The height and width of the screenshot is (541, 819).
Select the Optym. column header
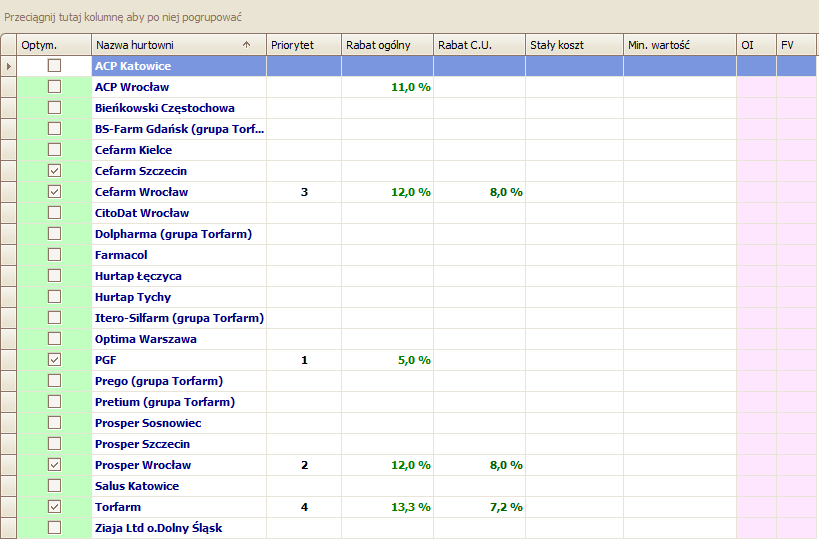(x=54, y=45)
